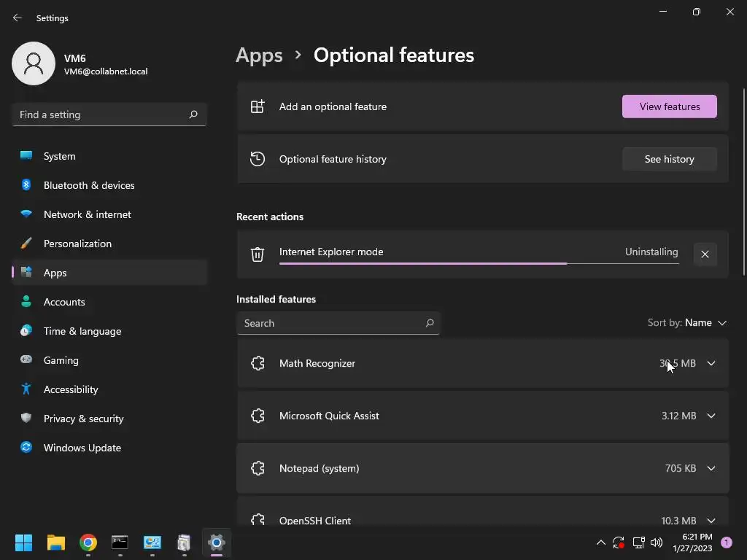Viewport: 747px width, 560px height.
Task: Click the sync status tray icon
Action: pyautogui.click(x=619, y=542)
